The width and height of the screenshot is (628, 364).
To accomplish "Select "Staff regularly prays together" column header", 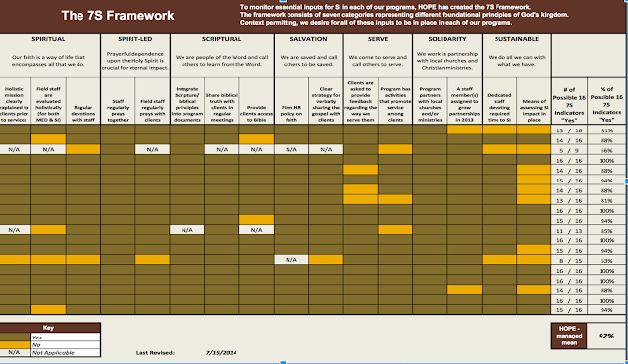I will pyautogui.click(x=118, y=111).
